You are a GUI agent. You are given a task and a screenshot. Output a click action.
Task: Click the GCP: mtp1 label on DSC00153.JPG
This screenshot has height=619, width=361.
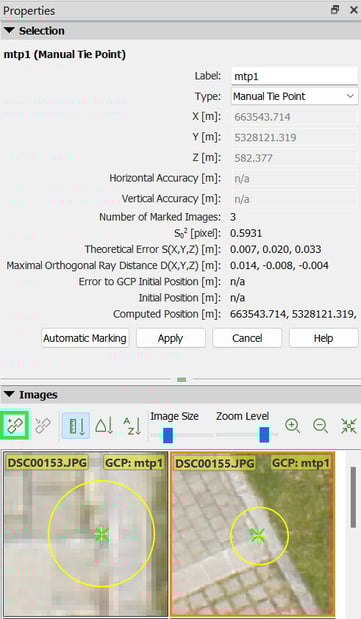click(133, 462)
